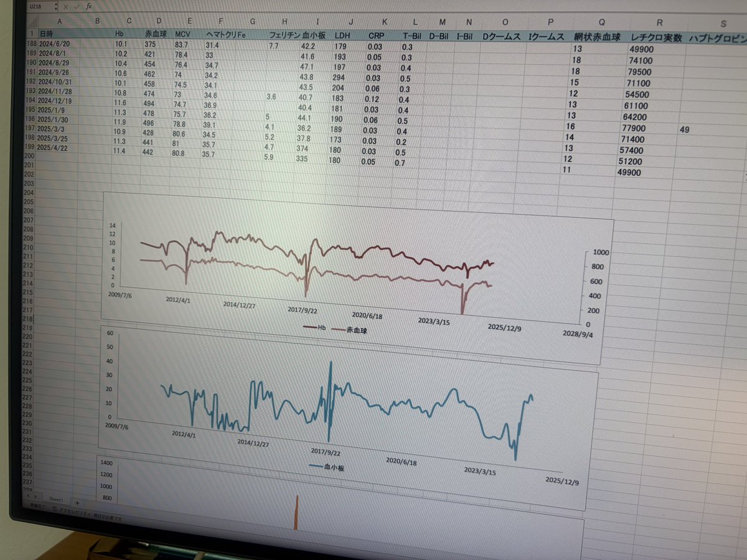Screen dimensions: 747x560
Task: Add a new sheet with the plus button
Action: coord(77,502)
